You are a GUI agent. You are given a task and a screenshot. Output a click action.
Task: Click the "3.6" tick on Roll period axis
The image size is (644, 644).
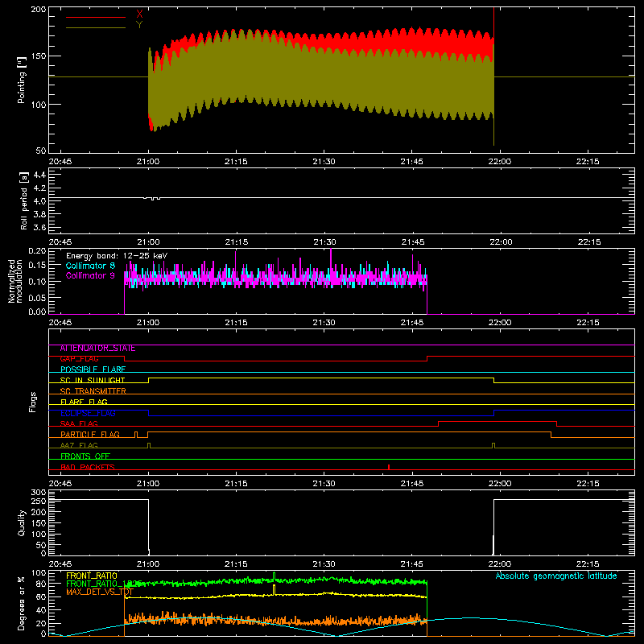point(39,227)
